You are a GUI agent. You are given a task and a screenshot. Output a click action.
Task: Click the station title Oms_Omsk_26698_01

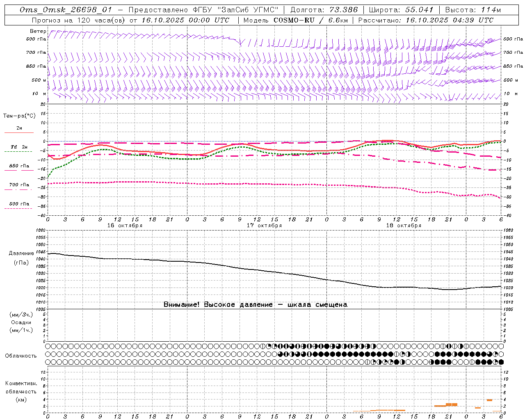click(x=66, y=10)
